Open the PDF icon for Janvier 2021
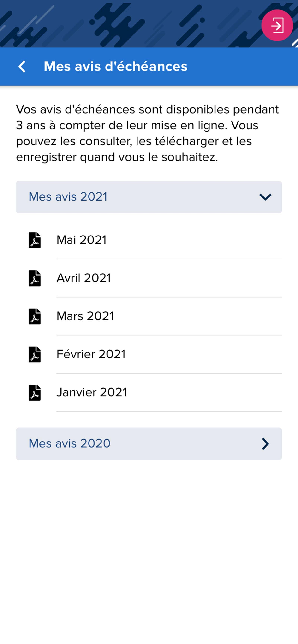The width and height of the screenshot is (298, 644). [x=35, y=392]
